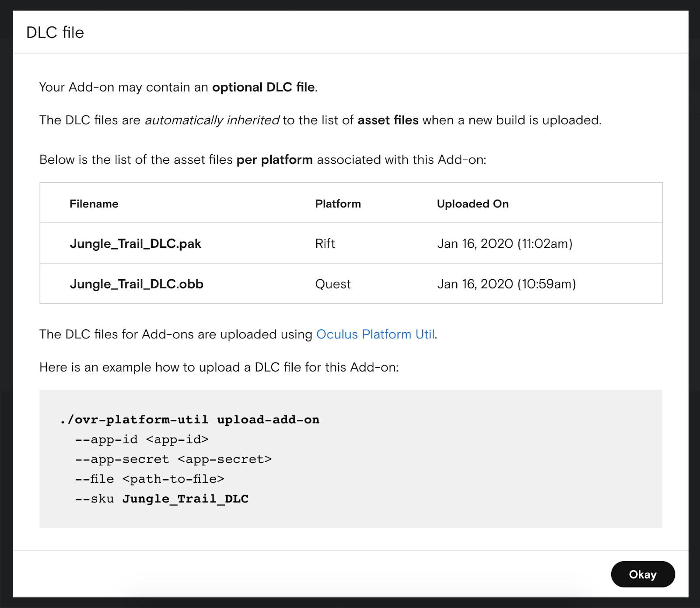Click the Rift platform cell

pyautogui.click(x=325, y=244)
